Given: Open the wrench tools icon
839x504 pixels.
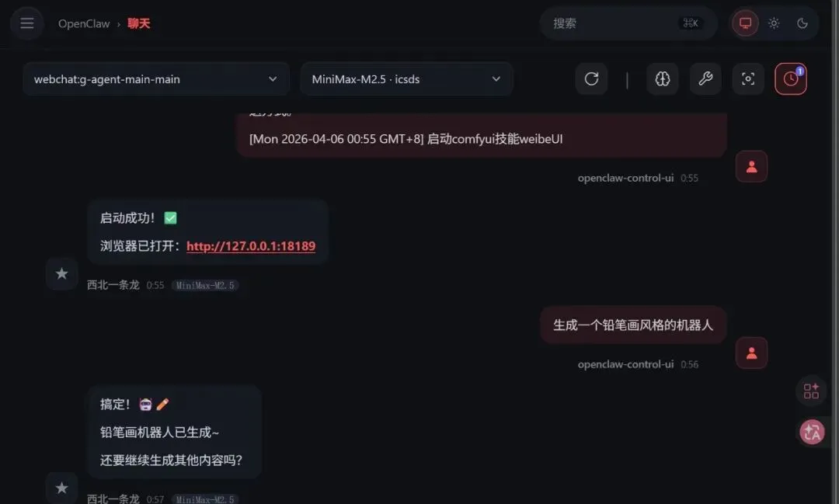Looking at the screenshot, I should coord(705,79).
